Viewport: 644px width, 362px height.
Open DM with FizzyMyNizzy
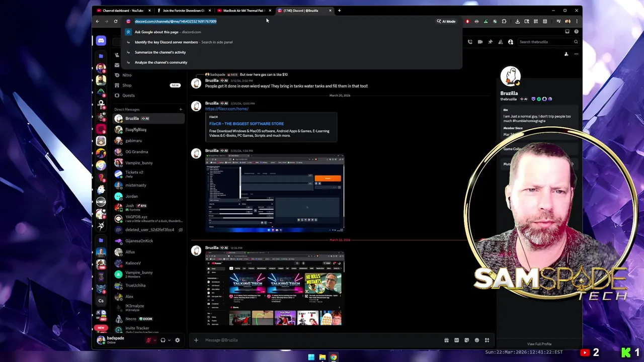pos(148,130)
